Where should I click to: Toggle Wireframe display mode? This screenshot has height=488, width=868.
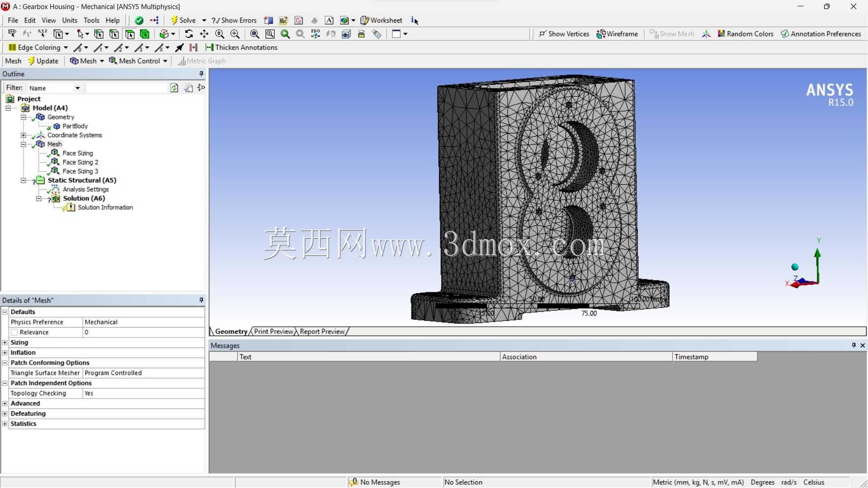pyautogui.click(x=617, y=34)
